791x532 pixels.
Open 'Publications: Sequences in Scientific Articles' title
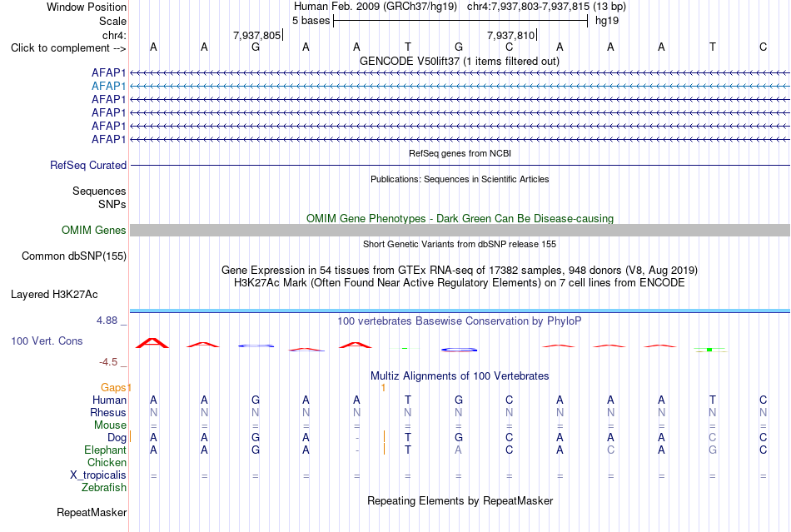click(x=460, y=179)
